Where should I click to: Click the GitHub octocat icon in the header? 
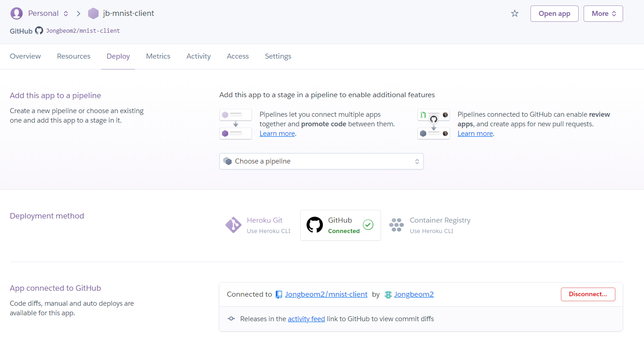pyautogui.click(x=39, y=31)
